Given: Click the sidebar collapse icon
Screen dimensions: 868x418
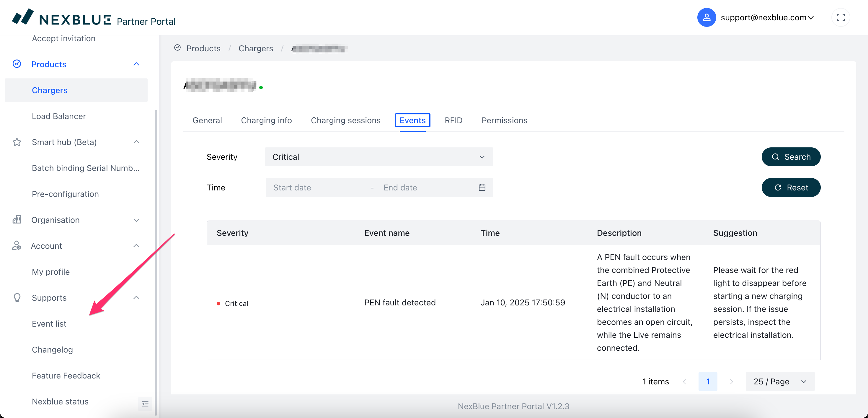Looking at the screenshot, I should (x=145, y=404).
